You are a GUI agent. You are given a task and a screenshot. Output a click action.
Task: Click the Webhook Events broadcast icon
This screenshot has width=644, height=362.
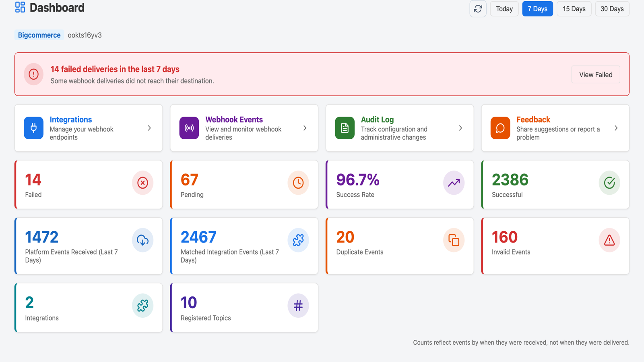[x=189, y=128]
